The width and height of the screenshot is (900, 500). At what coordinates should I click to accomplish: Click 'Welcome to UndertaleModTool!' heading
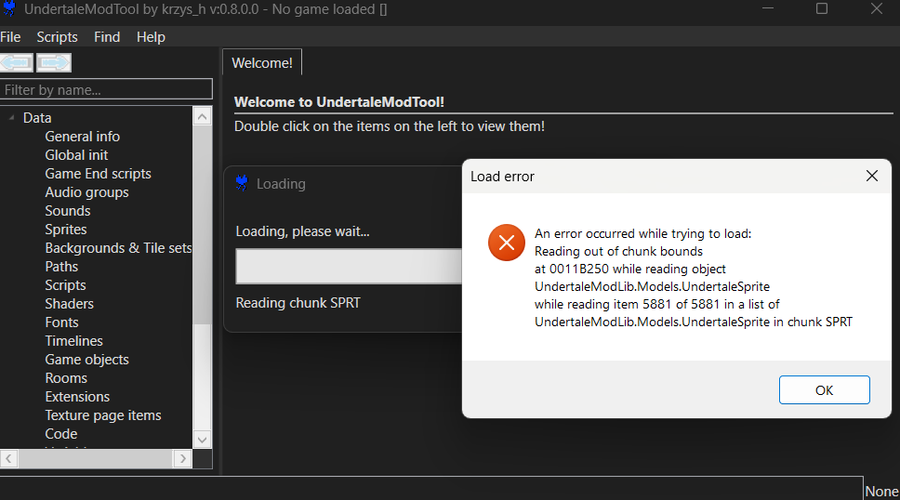coord(339,102)
